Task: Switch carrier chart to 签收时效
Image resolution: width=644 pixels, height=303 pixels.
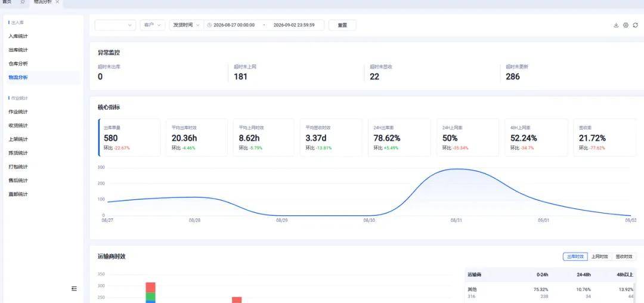Action: pyautogui.click(x=624, y=256)
